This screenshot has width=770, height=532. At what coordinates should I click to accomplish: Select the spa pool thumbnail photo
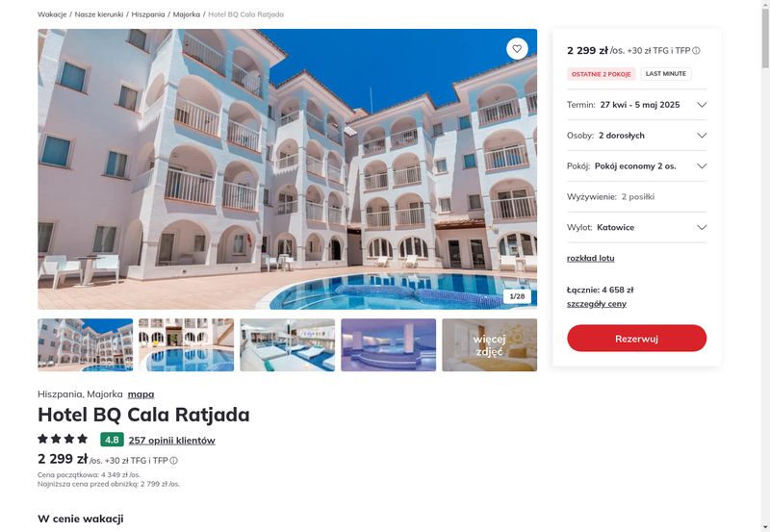click(x=389, y=345)
